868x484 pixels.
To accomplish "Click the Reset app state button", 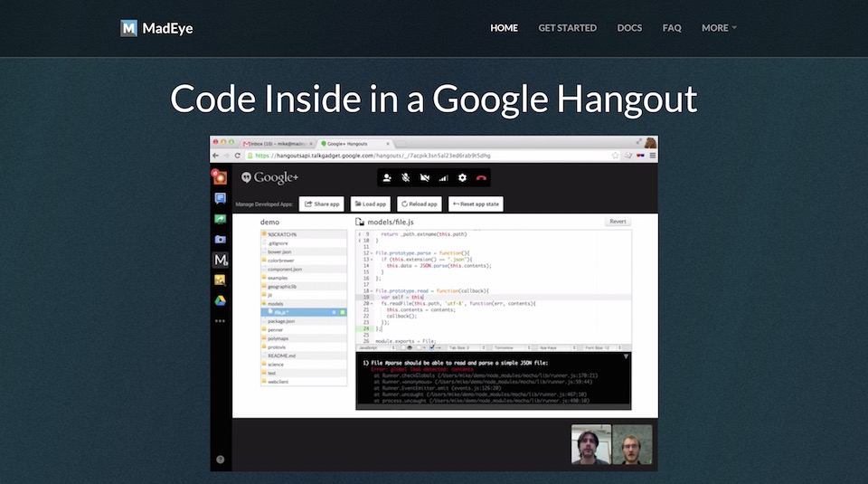I will tap(476, 204).
